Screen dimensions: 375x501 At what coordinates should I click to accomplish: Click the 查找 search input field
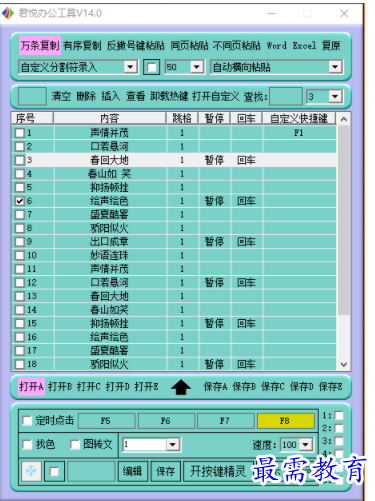(x=286, y=97)
